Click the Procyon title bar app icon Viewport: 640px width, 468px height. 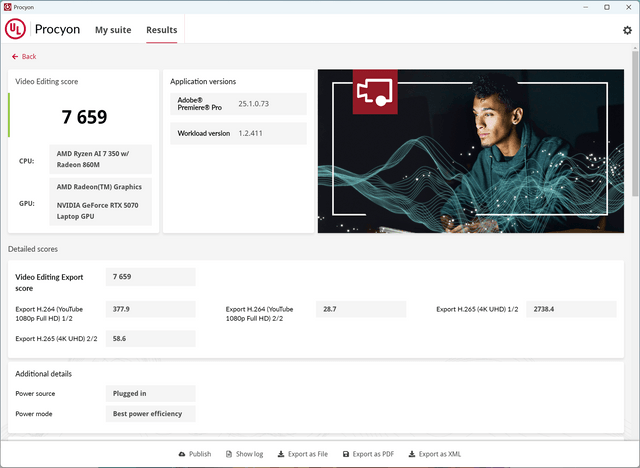coord(7,7)
